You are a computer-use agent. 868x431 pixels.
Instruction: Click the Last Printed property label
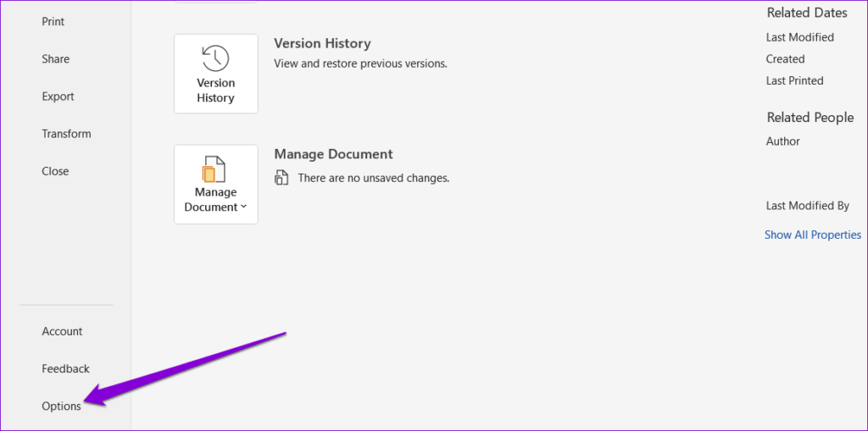(x=794, y=80)
